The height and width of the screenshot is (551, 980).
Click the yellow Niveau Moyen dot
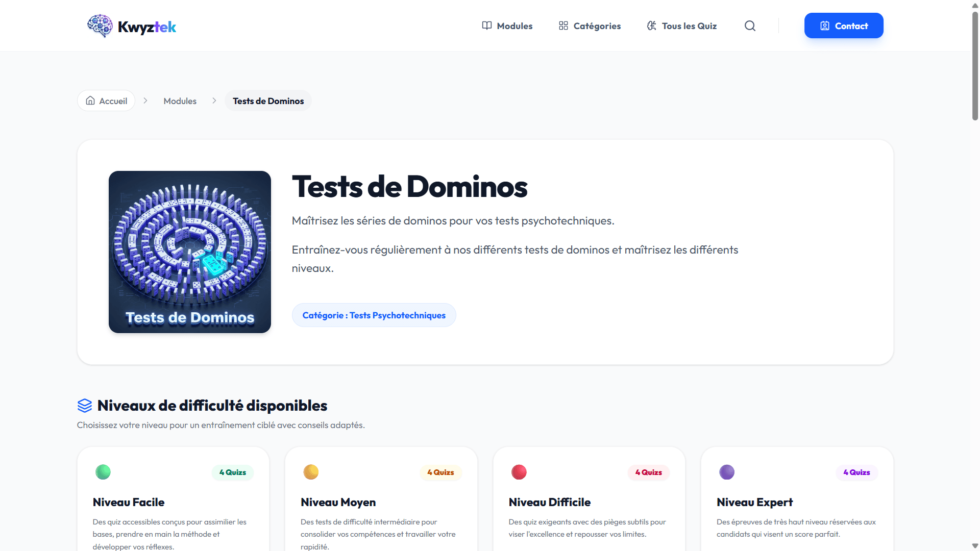coord(311,472)
